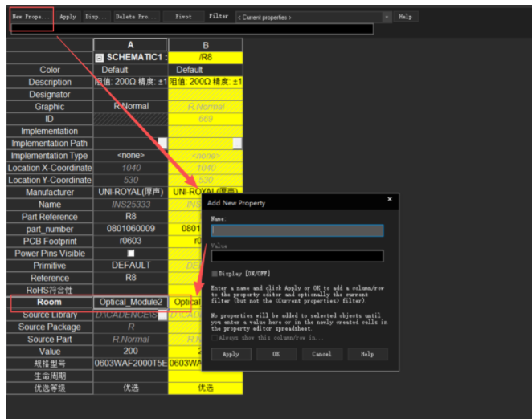Click the Filter dropdown arrow button
This screenshot has height=419, width=532.
coord(387,17)
